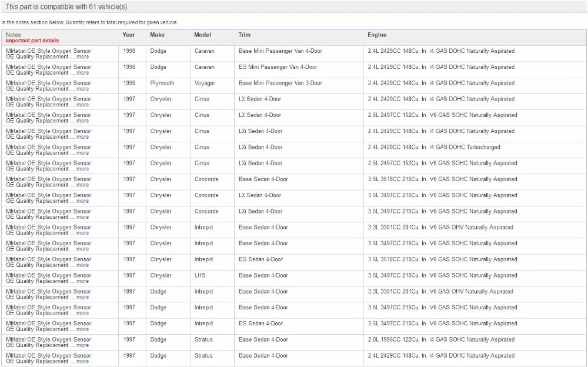Select 'ES Mini Passenger Van 4-Door' trim cell
Viewport: 588px width, 367px height.
pyautogui.click(x=278, y=67)
